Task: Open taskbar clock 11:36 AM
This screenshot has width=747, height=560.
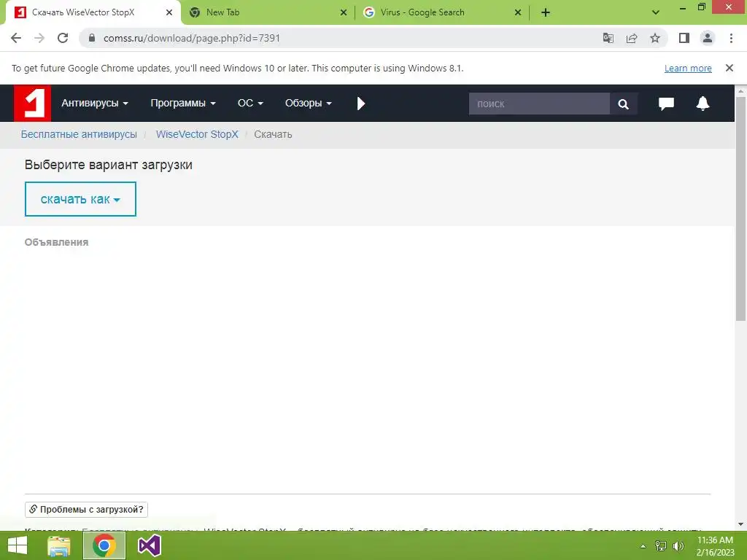Action: [x=715, y=546]
